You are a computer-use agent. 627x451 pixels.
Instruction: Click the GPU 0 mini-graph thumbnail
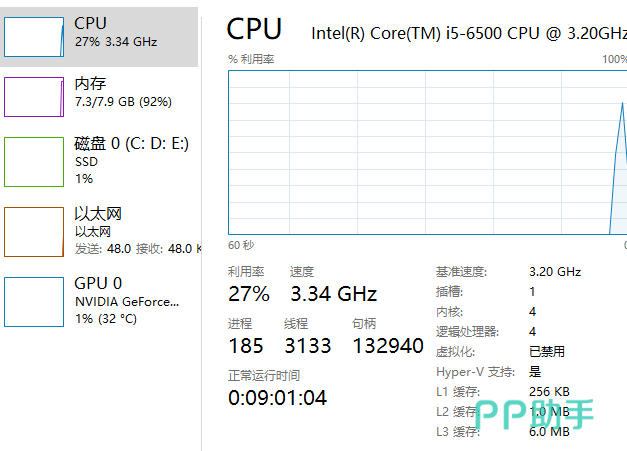coord(34,302)
